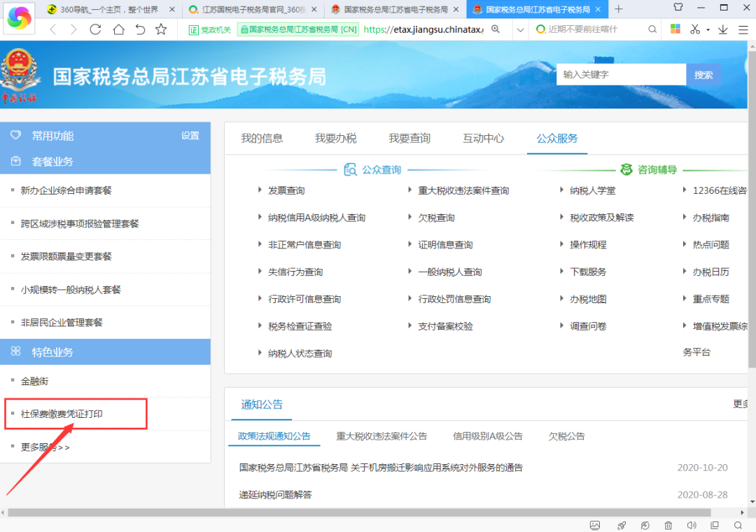The width and height of the screenshot is (756, 532).
Task: Click the 360 browser logo
Action: 20,17
